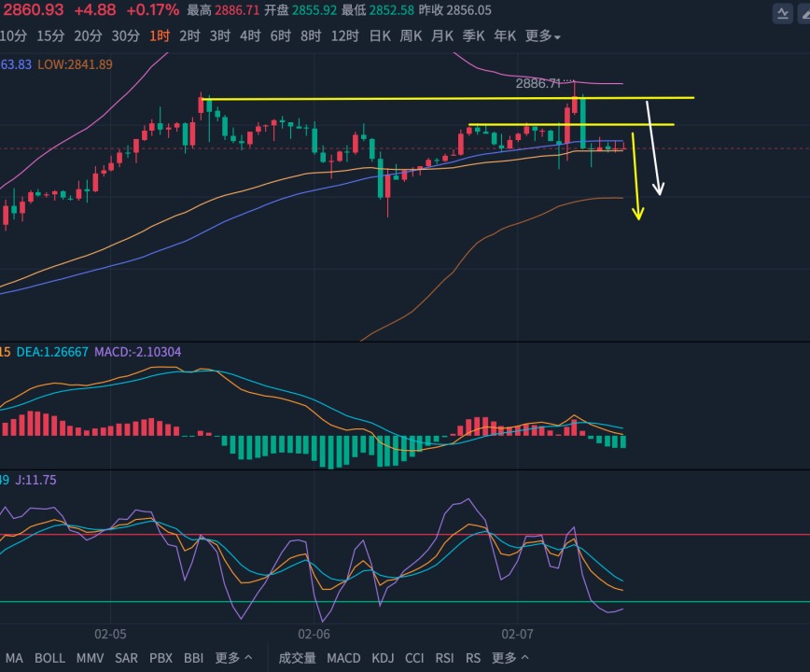Click the 昨收 2856.05 quote

tap(454, 10)
